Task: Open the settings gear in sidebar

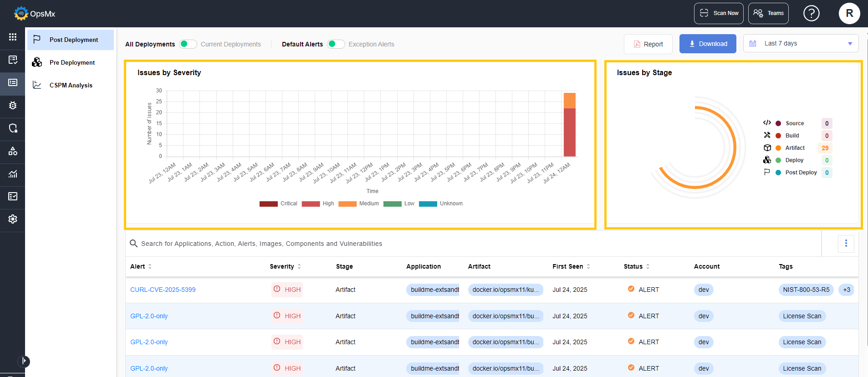Action: coord(13,219)
